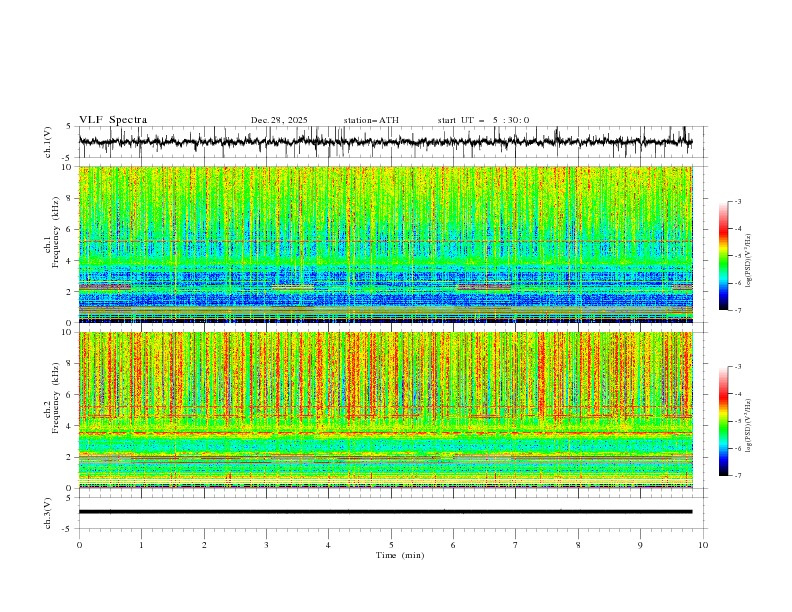
Task: Click the time axis tick label "7"
Action: (x=515, y=545)
